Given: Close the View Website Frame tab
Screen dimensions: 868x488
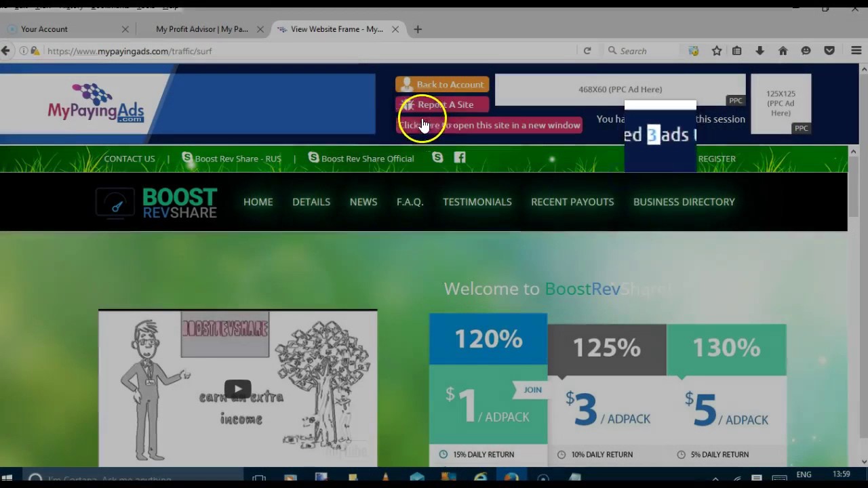Looking at the screenshot, I should click(395, 29).
